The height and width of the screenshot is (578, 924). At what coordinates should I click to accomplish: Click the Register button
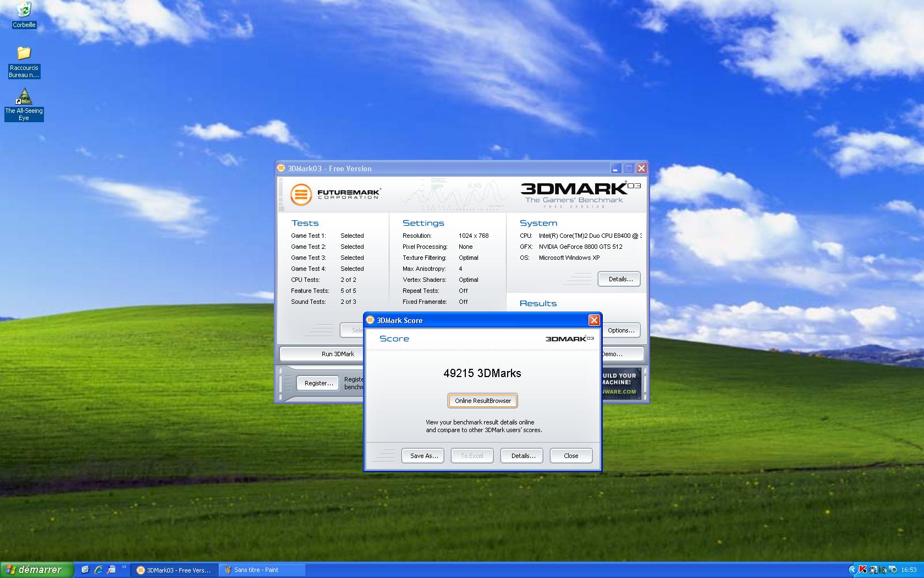pos(318,383)
